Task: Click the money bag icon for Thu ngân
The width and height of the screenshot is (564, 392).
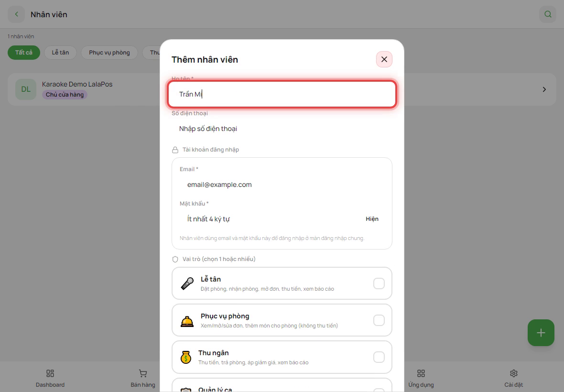Action: point(186,357)
